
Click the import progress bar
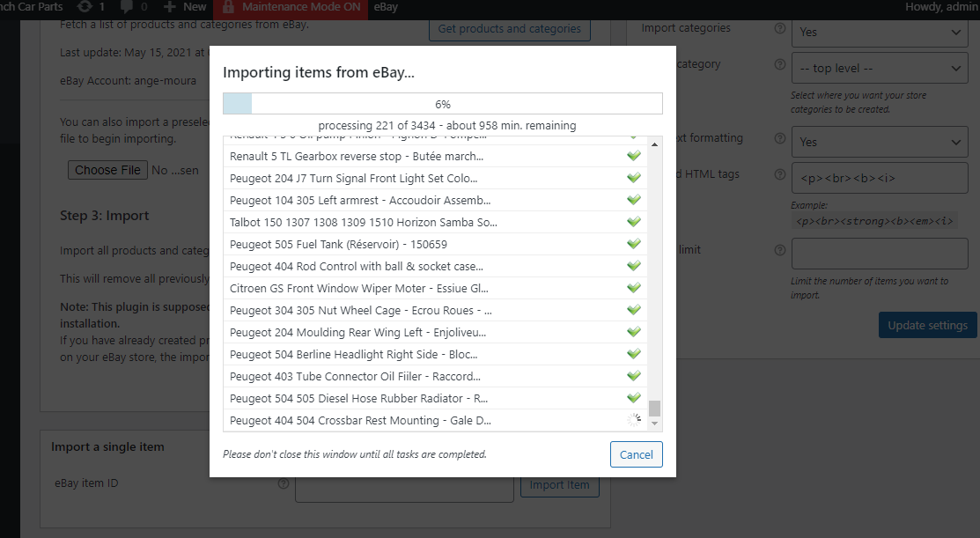tap(442, 104)
